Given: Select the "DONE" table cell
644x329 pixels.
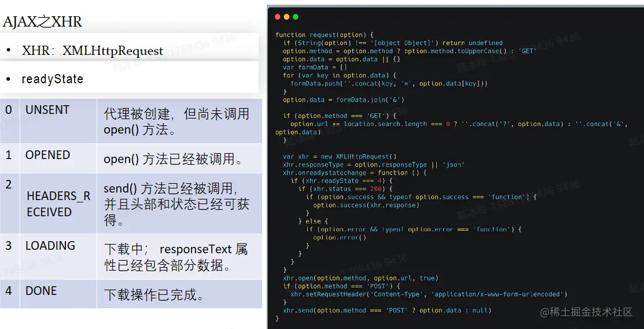Looking at the screenshot, I should [x=58, y=294].
